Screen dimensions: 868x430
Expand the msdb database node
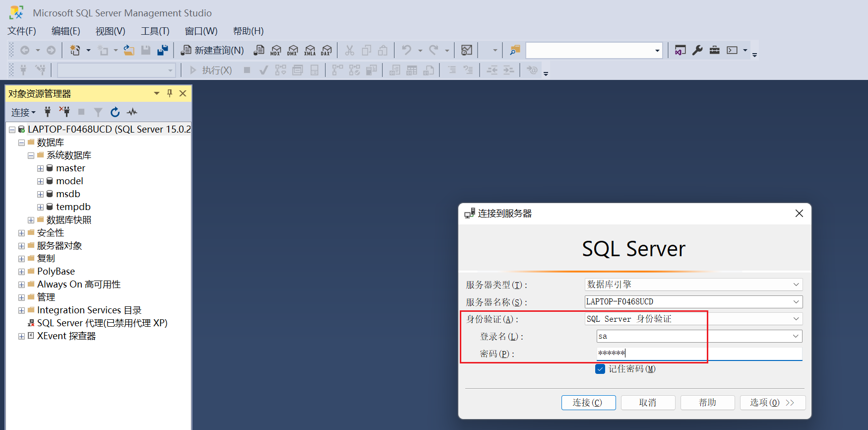point(40,194)
